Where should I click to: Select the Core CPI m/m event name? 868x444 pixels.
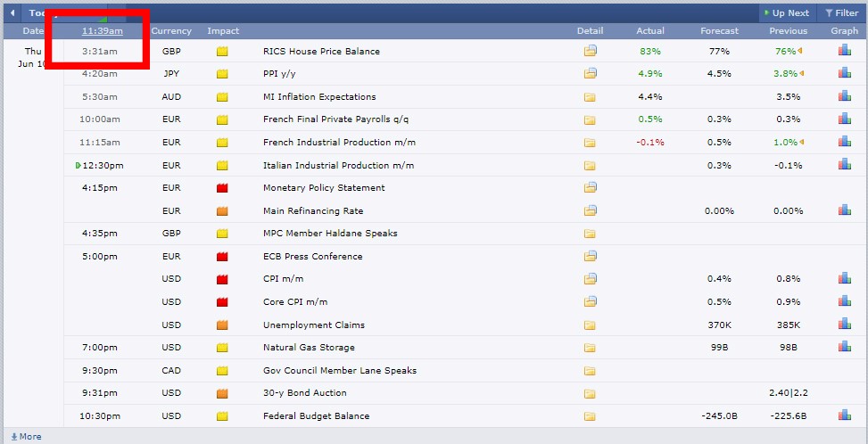point(295,301)
